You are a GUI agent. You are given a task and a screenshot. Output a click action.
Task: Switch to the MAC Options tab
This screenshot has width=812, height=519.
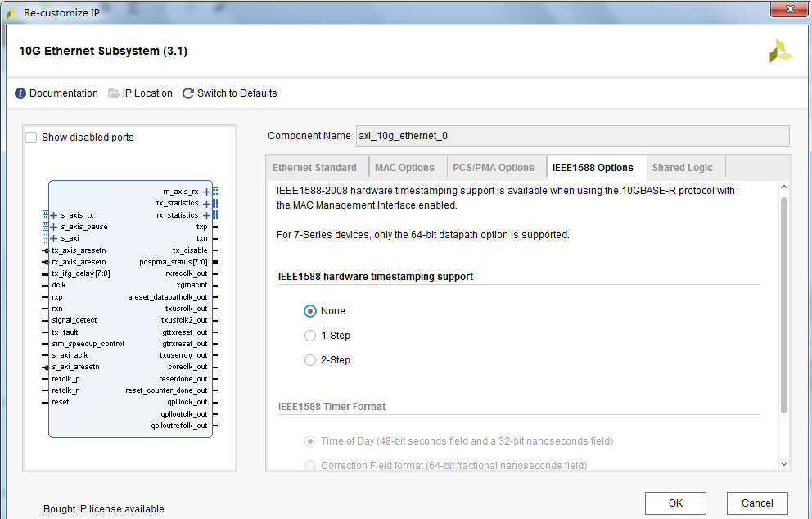coord(404,168)
